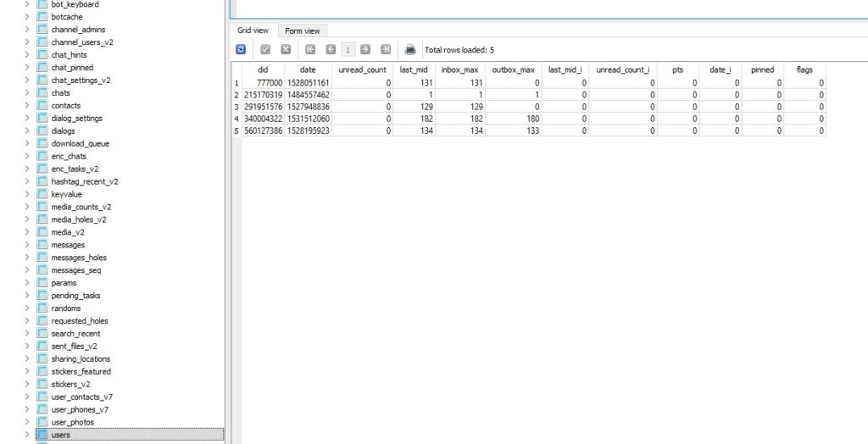Expand the download_queue tree node

(x=27, y=143)
